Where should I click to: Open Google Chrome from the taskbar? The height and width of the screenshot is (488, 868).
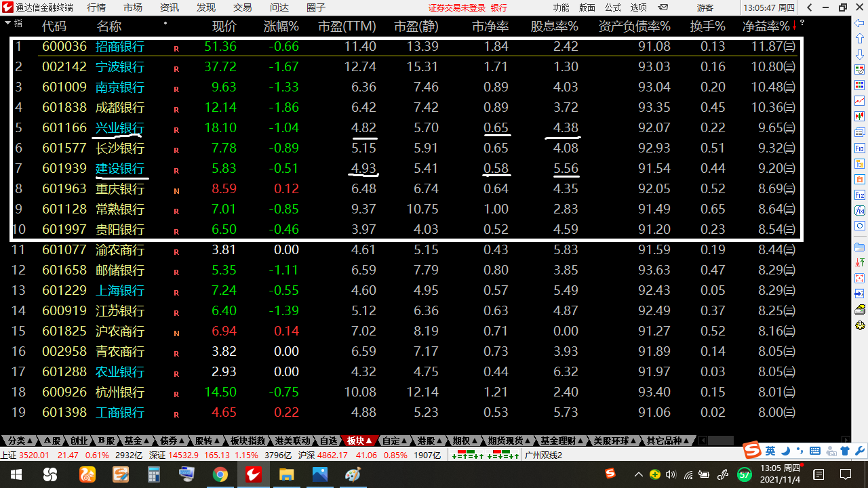tap(220, 474)
